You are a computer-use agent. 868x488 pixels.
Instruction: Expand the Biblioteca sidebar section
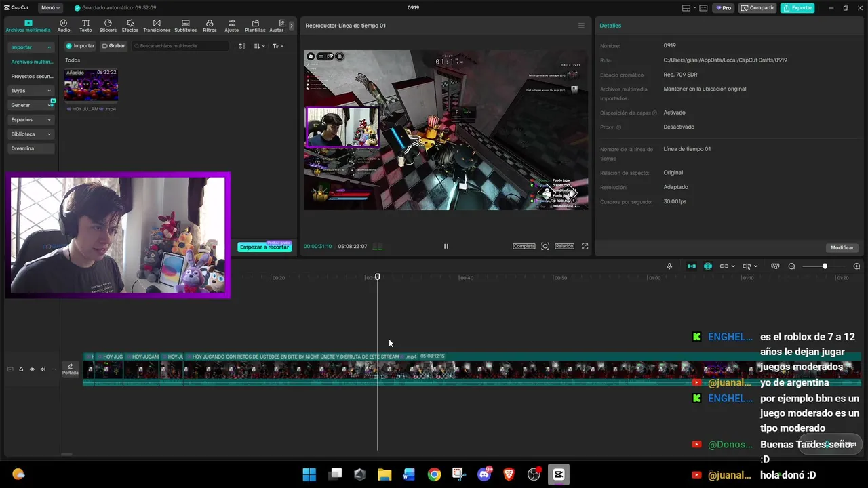(31, 134)
